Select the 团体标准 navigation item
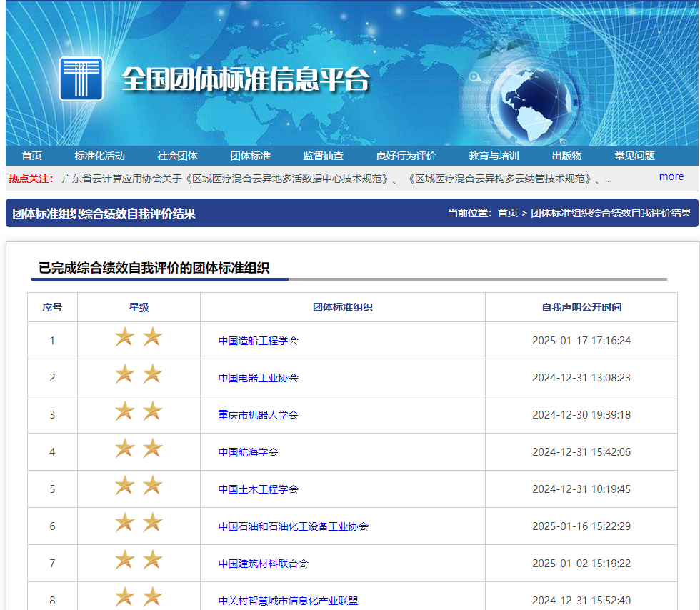Image resolution: width=700 pixels, height=610 pixels. pos(251,156)
